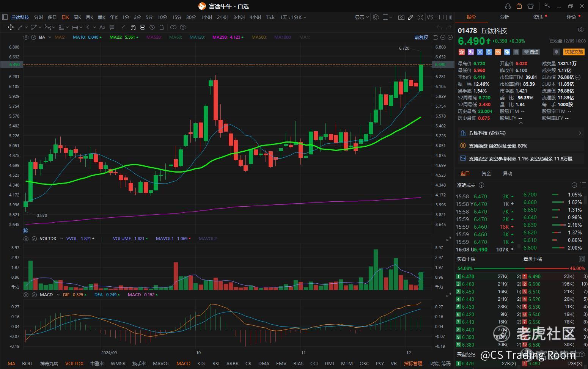This screenshot has height=369, width=588.
Task: Toggle the MA250 moving average line
Action: pyautogui.click(x=228, y=37)
